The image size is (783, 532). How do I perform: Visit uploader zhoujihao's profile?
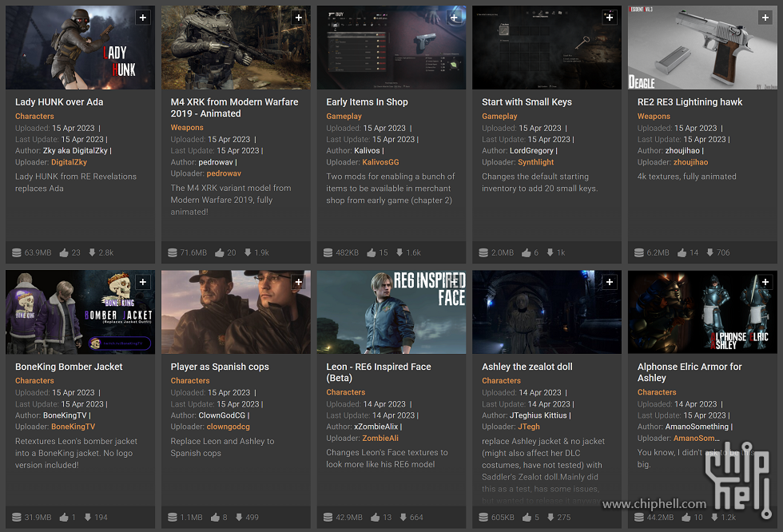[690, 162]
